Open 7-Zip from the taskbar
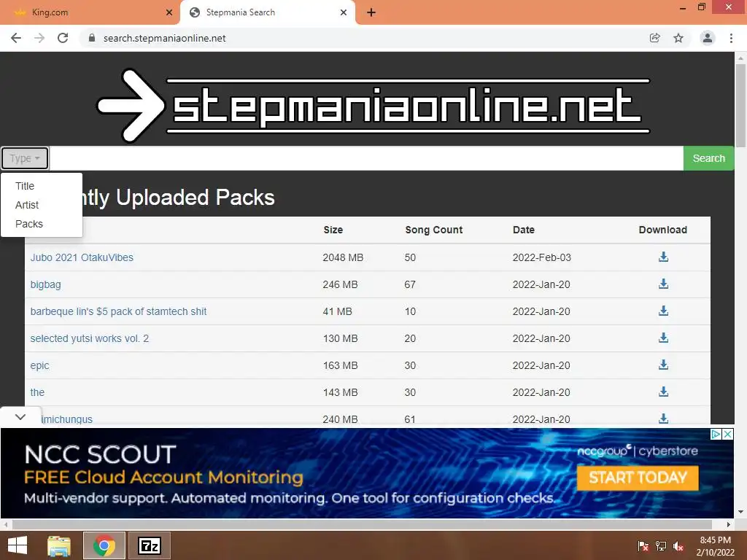Viewport: 747px width, 560px height. click(x=150, y=545)
